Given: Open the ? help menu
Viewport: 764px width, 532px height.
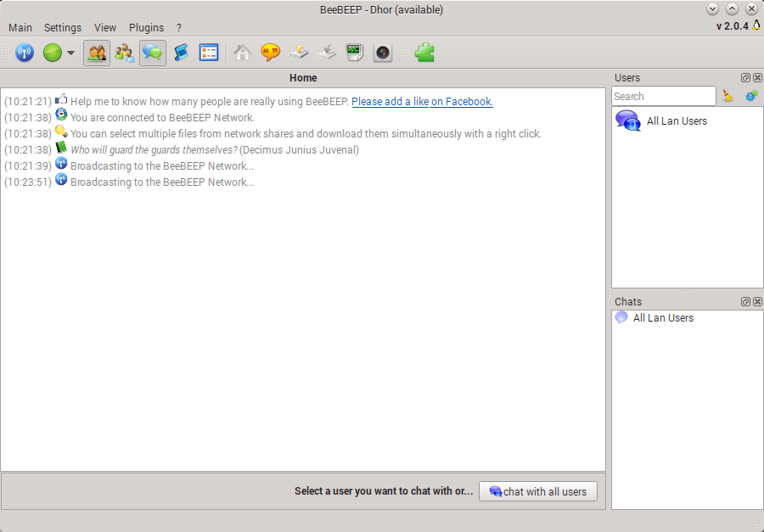Looking at the screenshot, I should pos(179,28).
